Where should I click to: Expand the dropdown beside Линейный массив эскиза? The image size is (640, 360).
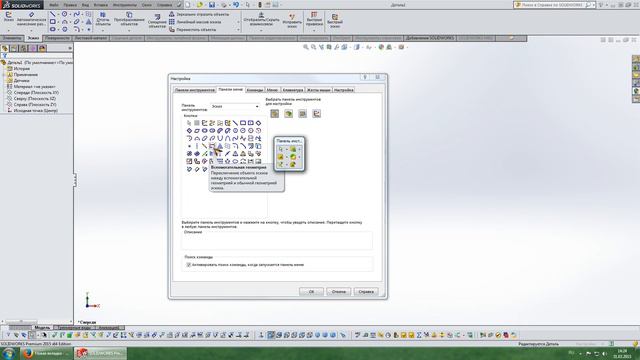click(x=238, y=22)
